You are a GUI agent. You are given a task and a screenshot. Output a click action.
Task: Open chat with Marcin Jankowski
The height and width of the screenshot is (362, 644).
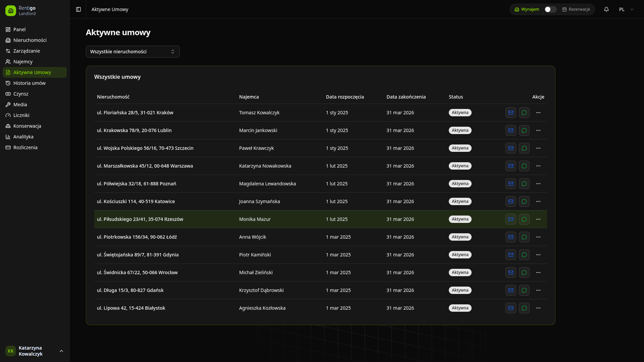(524, 130)
